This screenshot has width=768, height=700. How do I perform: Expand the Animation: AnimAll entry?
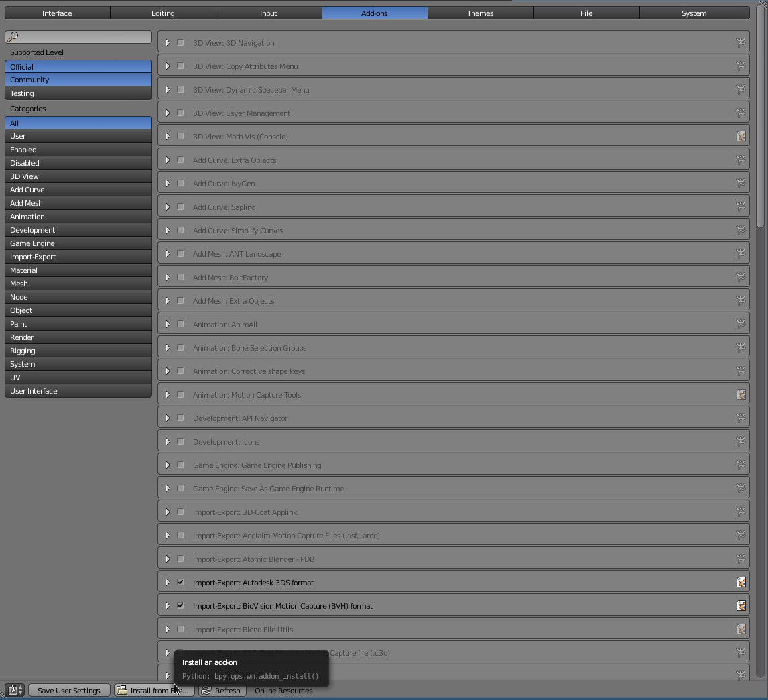168,325
